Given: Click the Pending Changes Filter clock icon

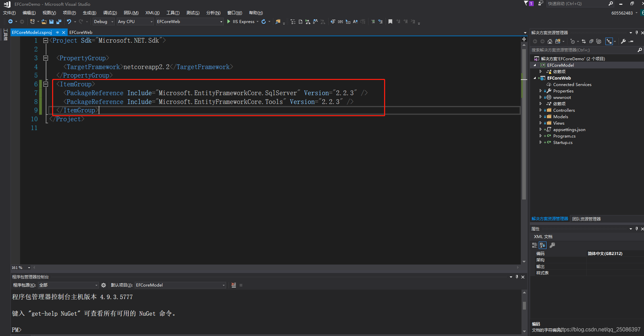Looking at the screenshot, I should 573,41.
